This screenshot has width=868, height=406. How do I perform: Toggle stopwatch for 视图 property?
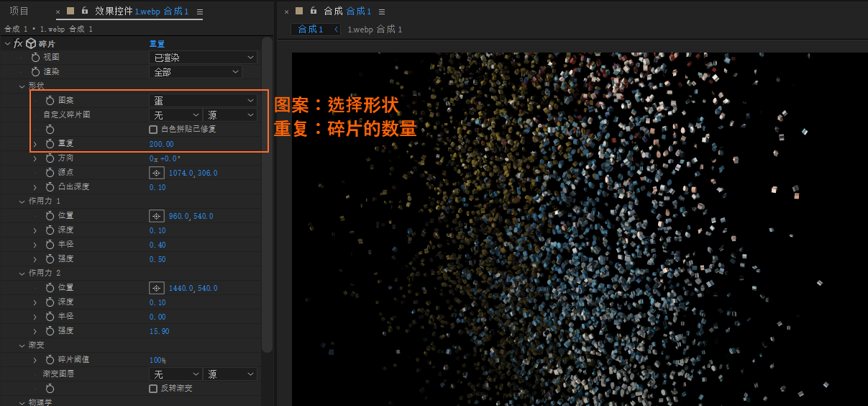[36, 57]
